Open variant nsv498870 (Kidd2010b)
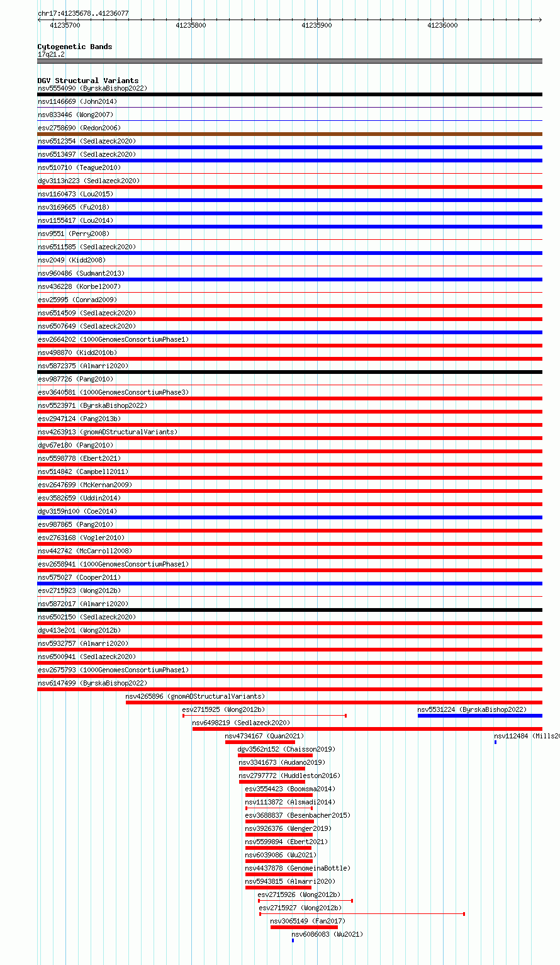 pyautogui.click(x=77, y=353)
